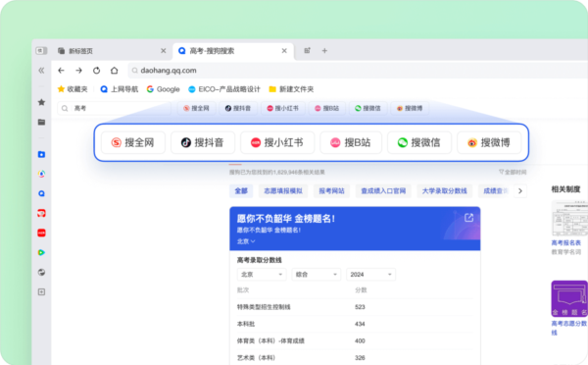Toggle the sidebar panel icon beside the tabs
Image resolution: width=588 pixels, height=365 pixels.
tap(41, 50)
